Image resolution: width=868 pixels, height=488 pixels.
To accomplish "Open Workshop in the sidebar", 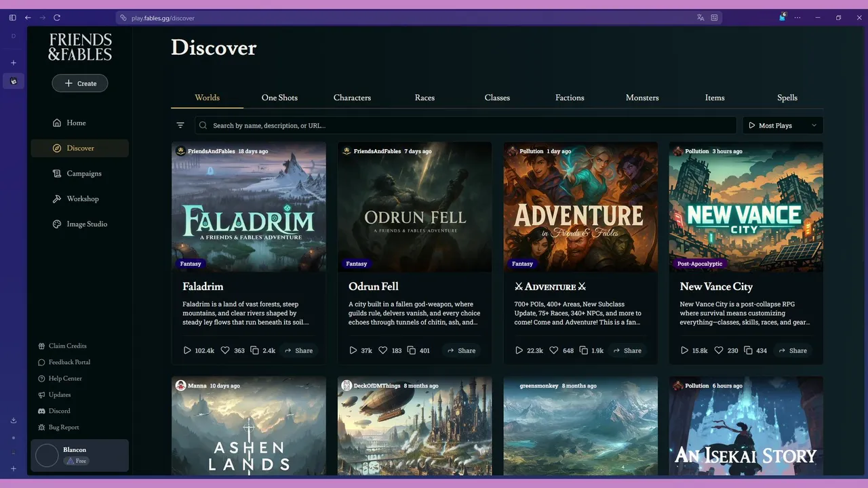I will 79,199.
